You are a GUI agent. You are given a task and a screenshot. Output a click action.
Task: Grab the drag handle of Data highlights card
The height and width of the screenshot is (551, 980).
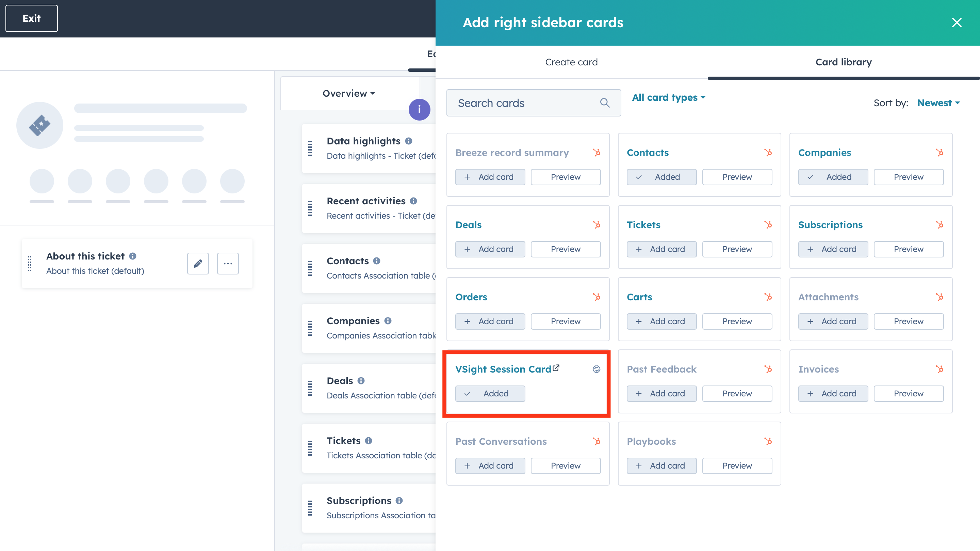pyautogui.click(x=310, y=148)
